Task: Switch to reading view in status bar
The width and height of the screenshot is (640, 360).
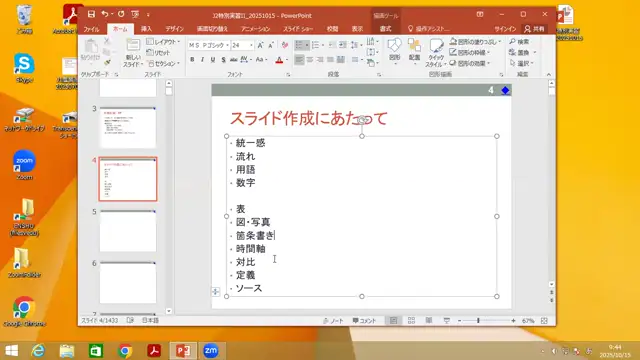Action: tap(429, 321)
